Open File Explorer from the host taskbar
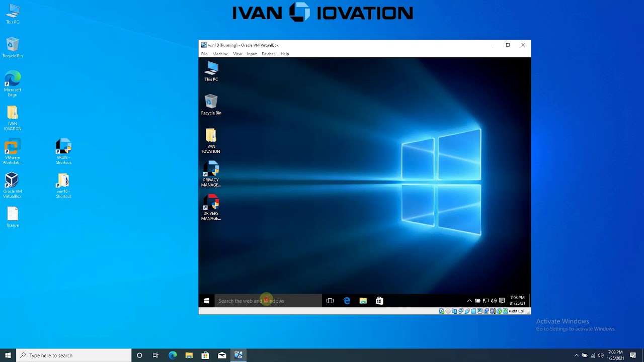Screen dimensions: 644x362 (x=189, y=355)
